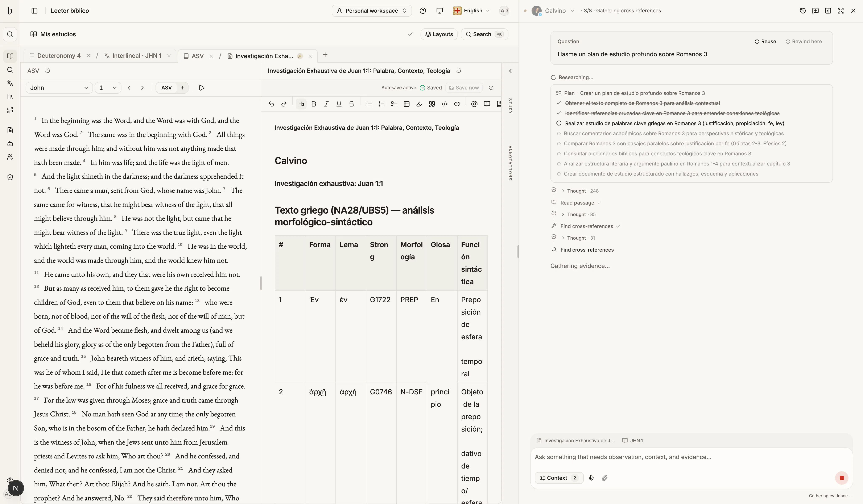
Task: Open the users group icon in sidebar
Action: (x=10, y=157)
